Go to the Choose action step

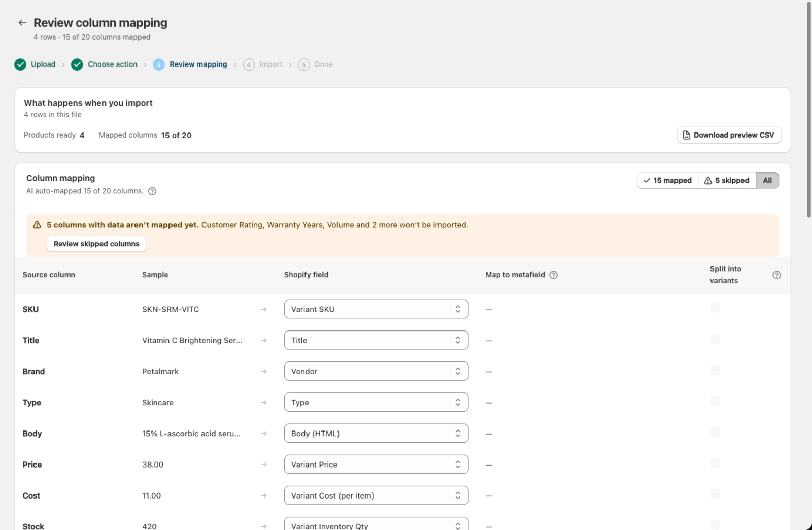pos(113,64)
